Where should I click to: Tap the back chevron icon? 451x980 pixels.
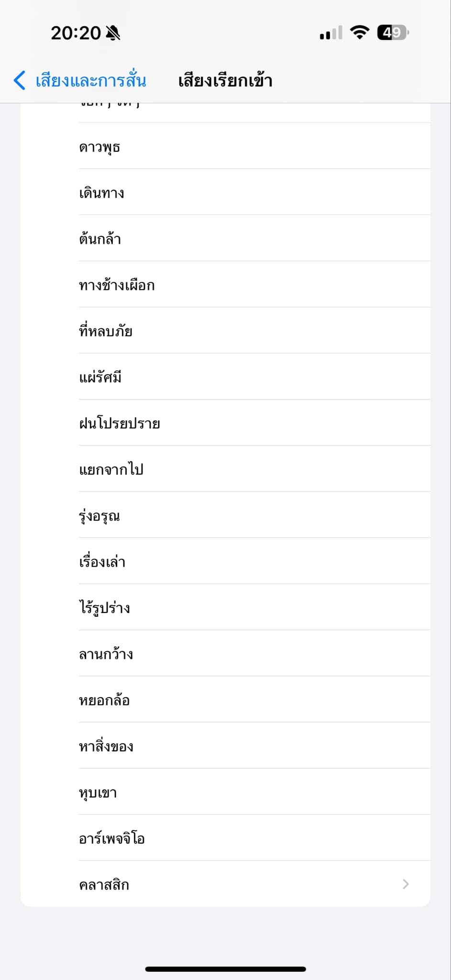tap(20, 80)
